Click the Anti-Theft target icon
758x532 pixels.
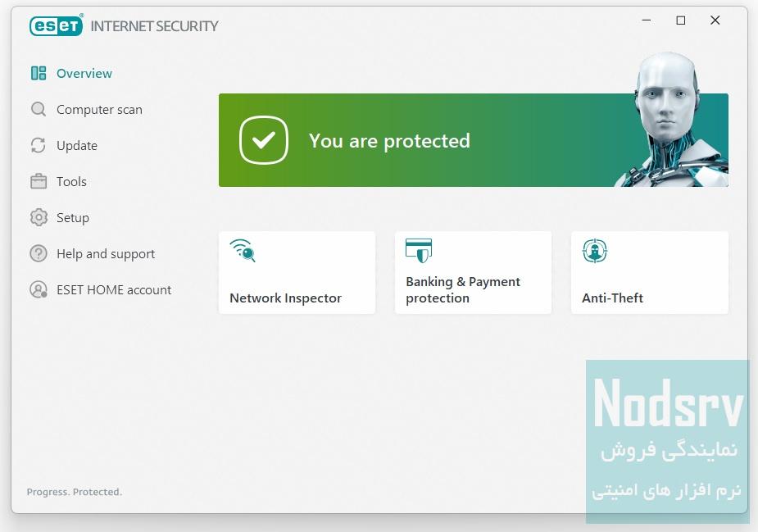[594, 250]
